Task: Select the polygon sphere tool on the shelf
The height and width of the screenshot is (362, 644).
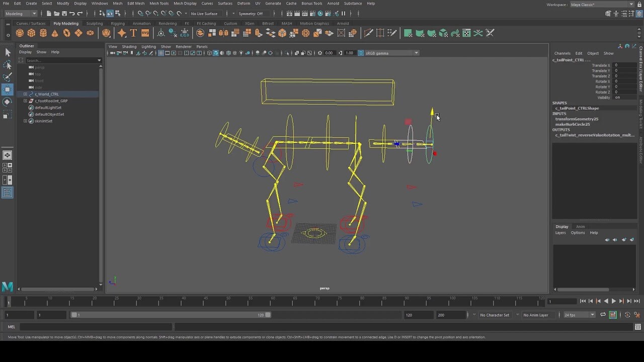Action: [x=20, y=33]
